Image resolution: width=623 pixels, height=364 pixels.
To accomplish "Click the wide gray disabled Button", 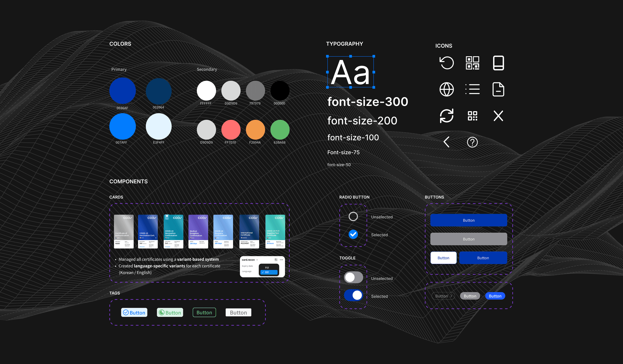I will tap(469, 239).
